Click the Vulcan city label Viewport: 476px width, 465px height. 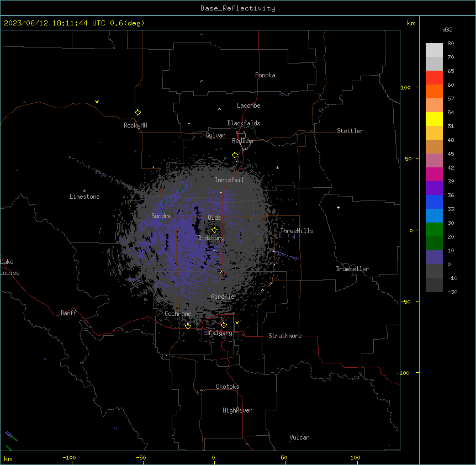tap(299, 437)
